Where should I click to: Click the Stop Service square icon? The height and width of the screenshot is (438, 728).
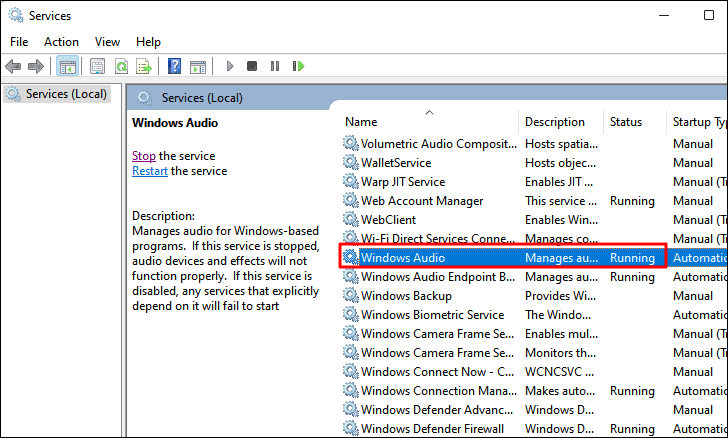(252, 66)
